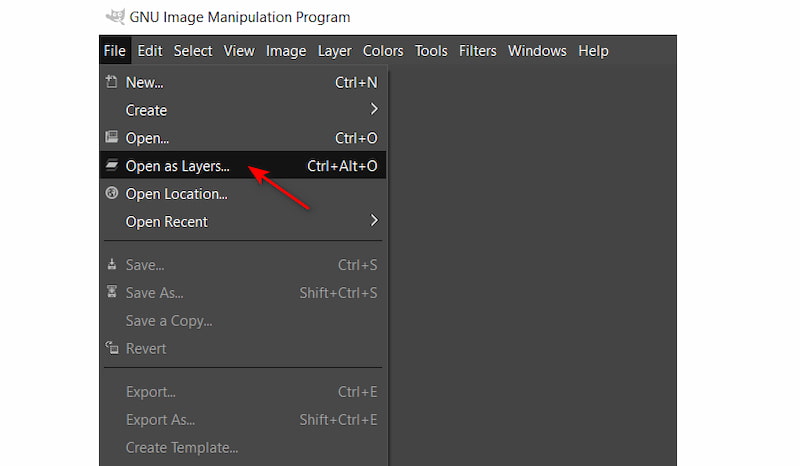Click the New document icon
Viewport: 800px width, 466px height.
[112, 83]
